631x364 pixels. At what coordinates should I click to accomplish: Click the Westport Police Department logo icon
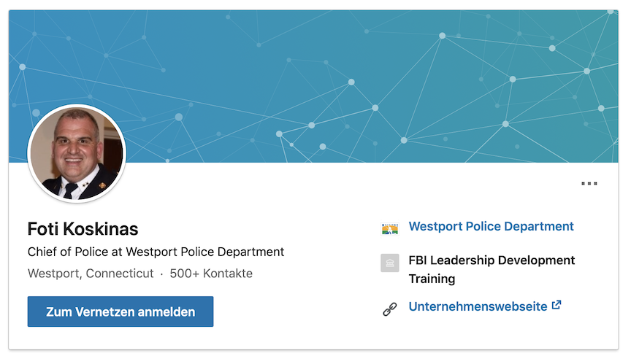coord(390,228)
